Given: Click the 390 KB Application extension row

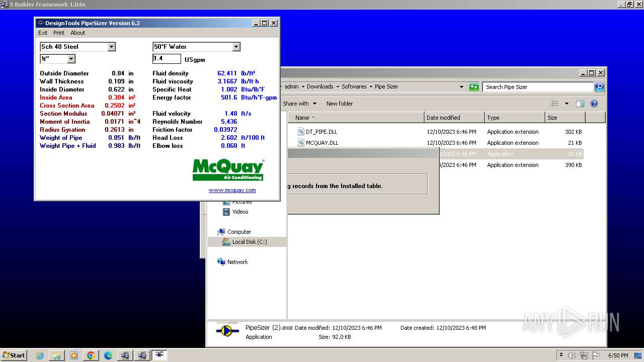Looking at the screenshot, I should [x=511, y=165].
